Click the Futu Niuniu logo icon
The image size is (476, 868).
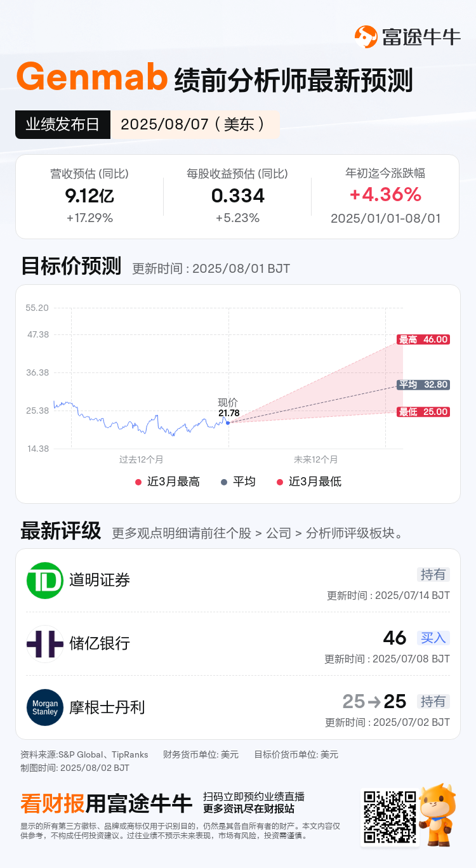coord(366,37)
